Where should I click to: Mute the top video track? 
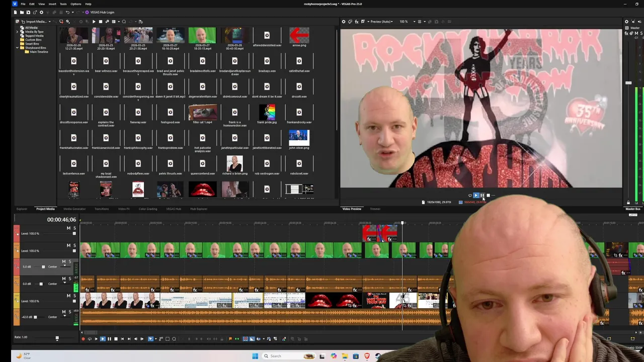(x=68, y=228)
